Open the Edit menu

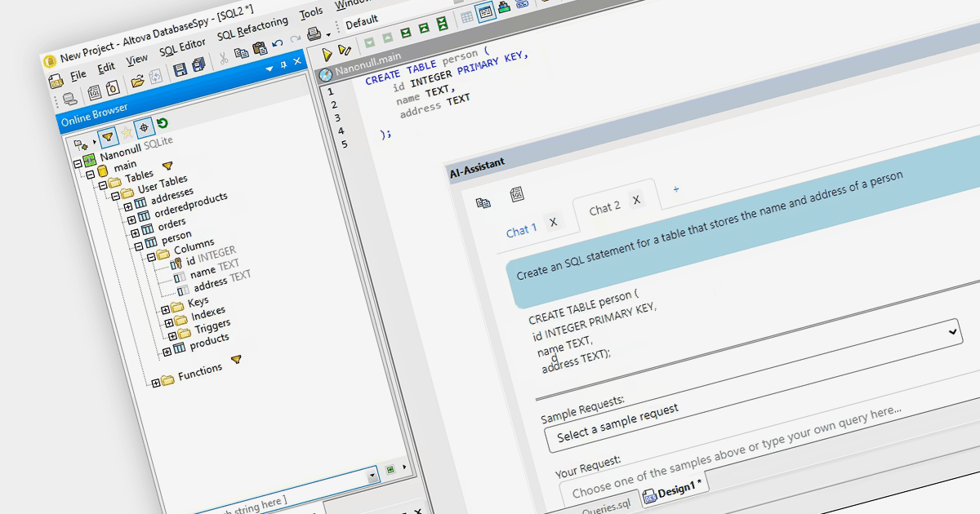coord(106,67)
